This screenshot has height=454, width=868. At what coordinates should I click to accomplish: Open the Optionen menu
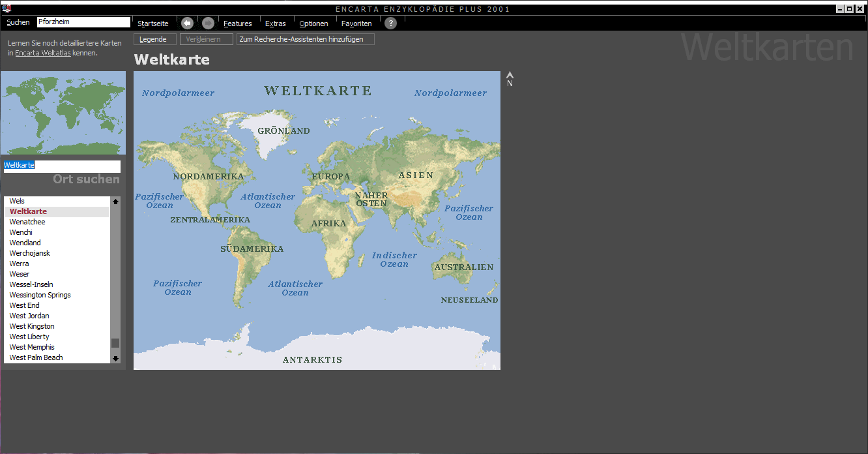pyautogui.click(x=313, y=23)
